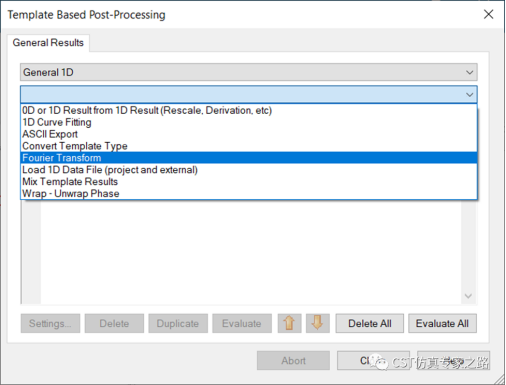
Task: Click the Abort button
Action: click(293, 360)
